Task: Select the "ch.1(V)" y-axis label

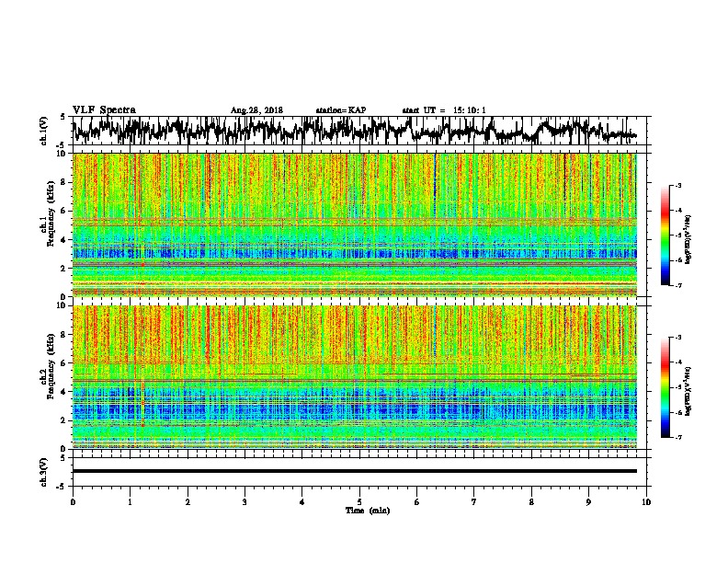Action: click(x=44, y=131)
